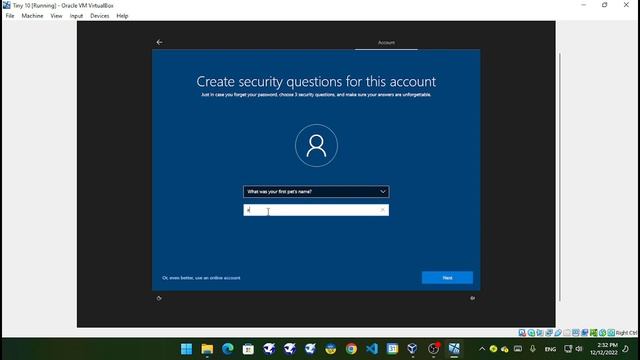
Task: Clear the security answer with the X icon
Action: 382,210
